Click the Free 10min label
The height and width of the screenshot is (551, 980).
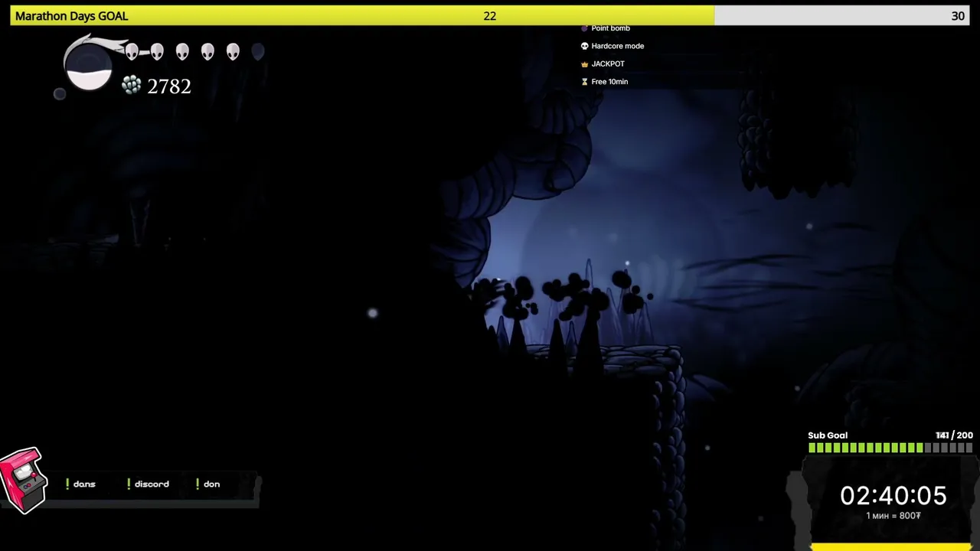(x=609, y=82)
